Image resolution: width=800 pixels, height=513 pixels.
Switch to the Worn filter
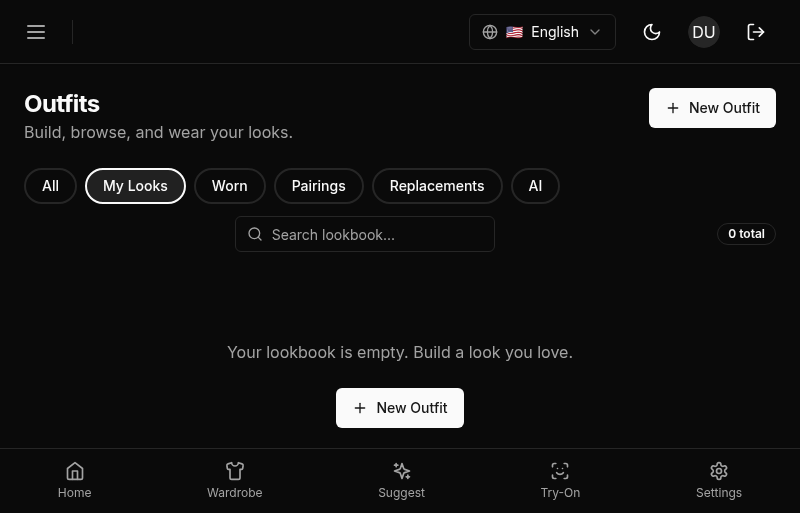click(x=229, y=186)
